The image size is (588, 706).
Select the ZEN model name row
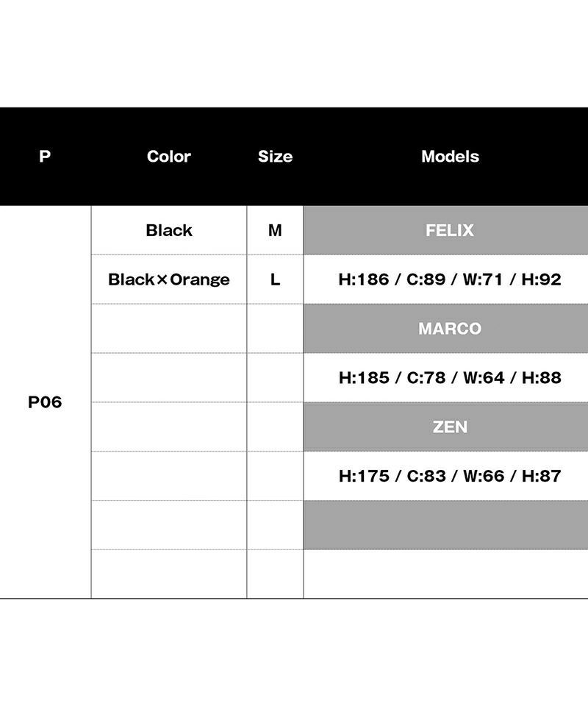[450, 427]
